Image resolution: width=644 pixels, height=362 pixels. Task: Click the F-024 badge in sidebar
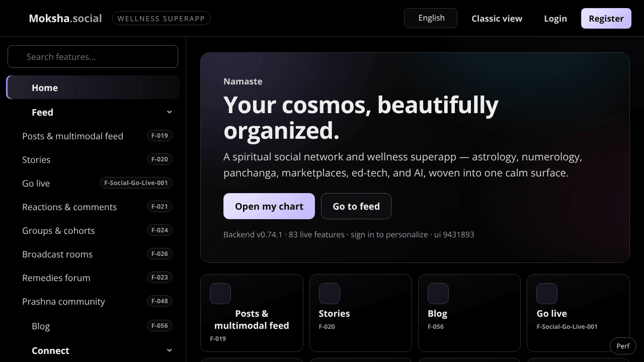pyautogui.click(x=159, y=230)
